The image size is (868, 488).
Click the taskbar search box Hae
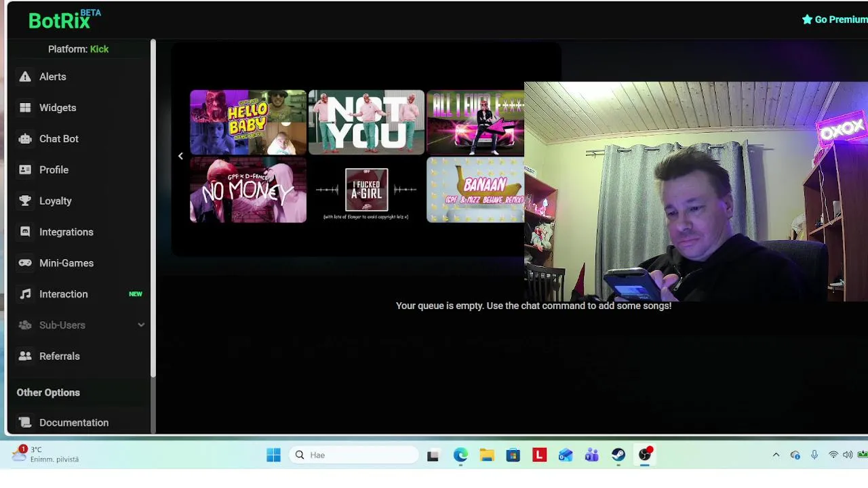(354, 455)
